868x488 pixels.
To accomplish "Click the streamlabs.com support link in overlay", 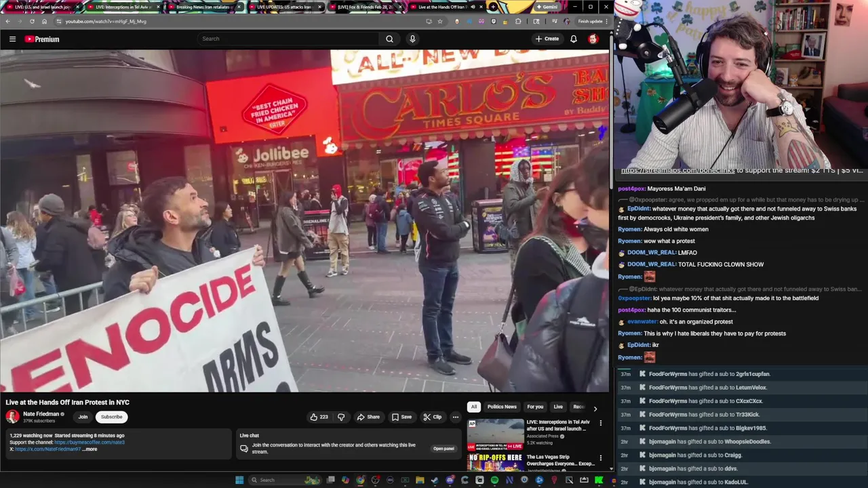I will click(677, 171).
